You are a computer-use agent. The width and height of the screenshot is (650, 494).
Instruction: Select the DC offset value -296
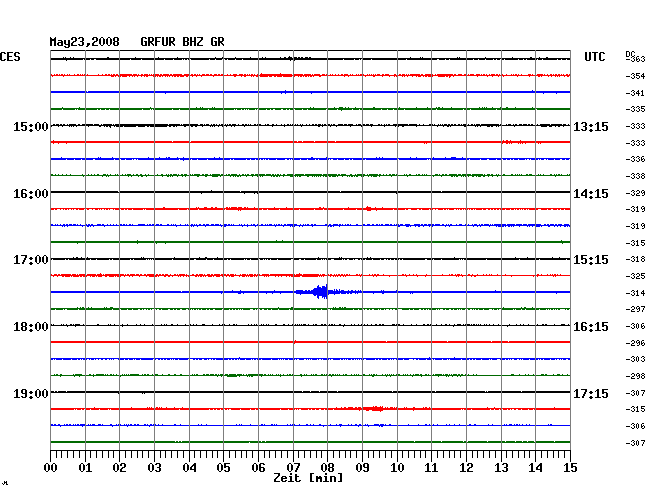635,343
